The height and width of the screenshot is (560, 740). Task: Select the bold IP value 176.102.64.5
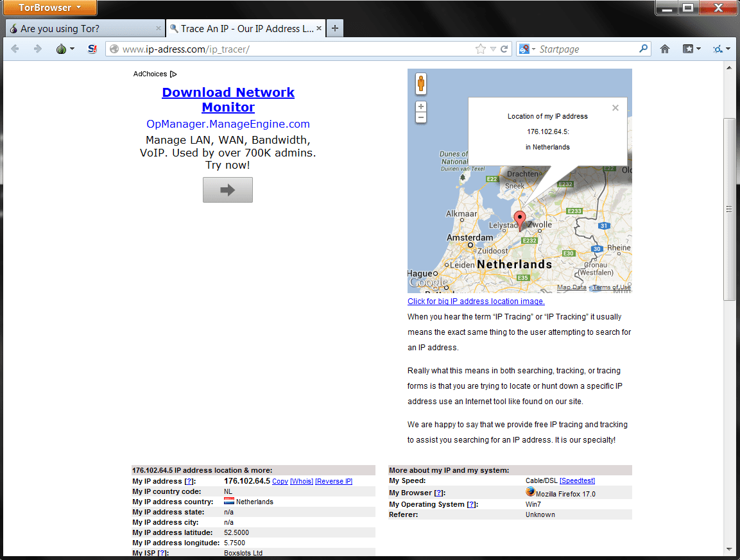pyautogui.click(x=247, y=480)
